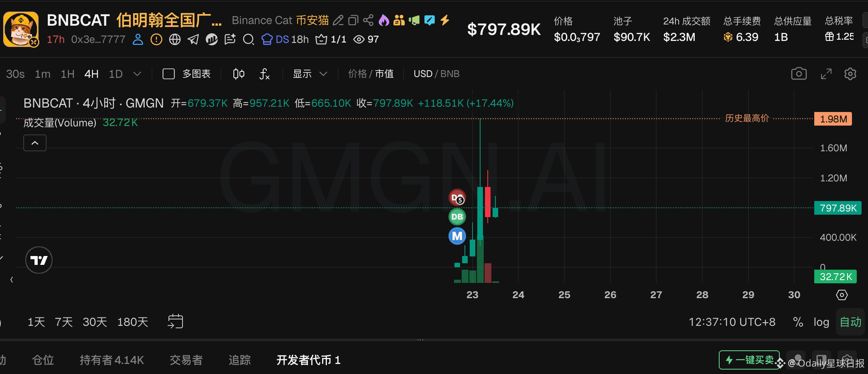This screenshot has height=374, width=868.
Task: Switch chart to 价格 price mode
Action: coord(357,74)
